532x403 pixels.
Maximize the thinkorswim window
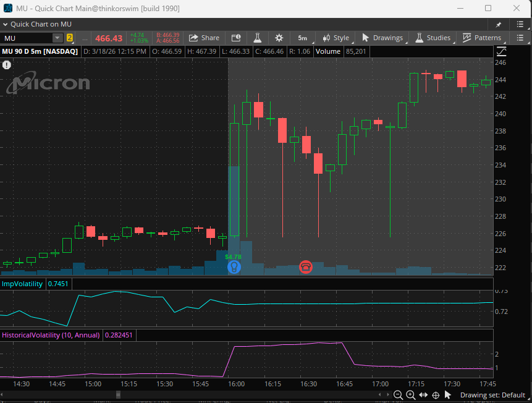[488, 8]
